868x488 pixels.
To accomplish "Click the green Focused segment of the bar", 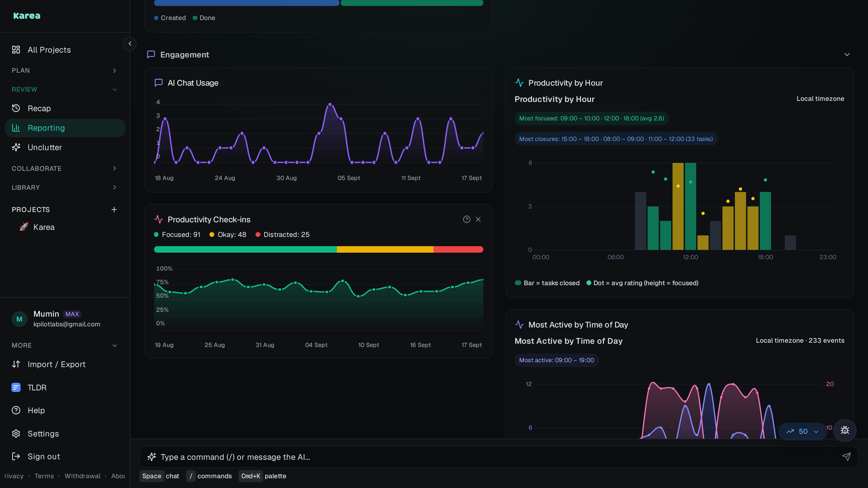I will pos(245,249).
